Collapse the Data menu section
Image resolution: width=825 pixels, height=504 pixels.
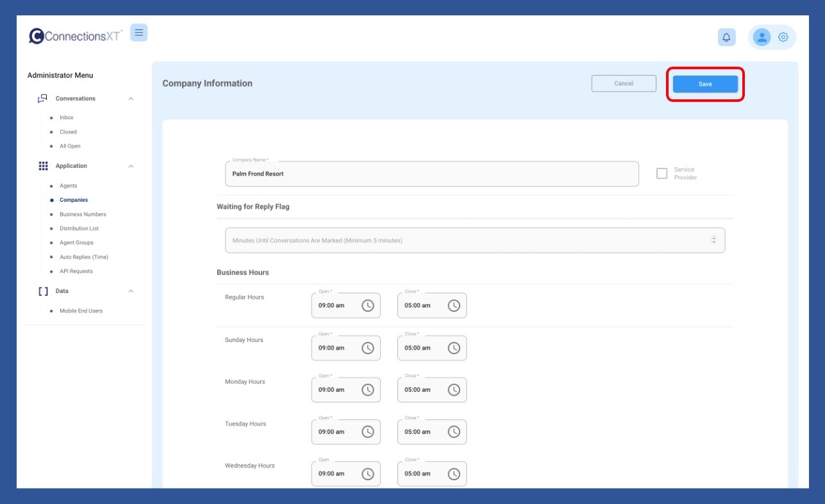click(131, 291)
